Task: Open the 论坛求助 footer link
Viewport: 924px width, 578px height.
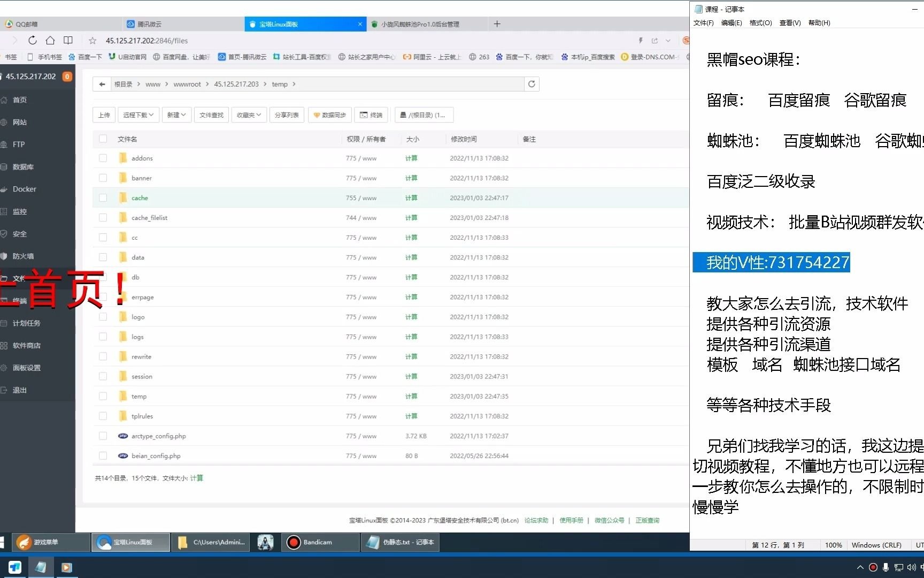Action: (x=536, y=520)
